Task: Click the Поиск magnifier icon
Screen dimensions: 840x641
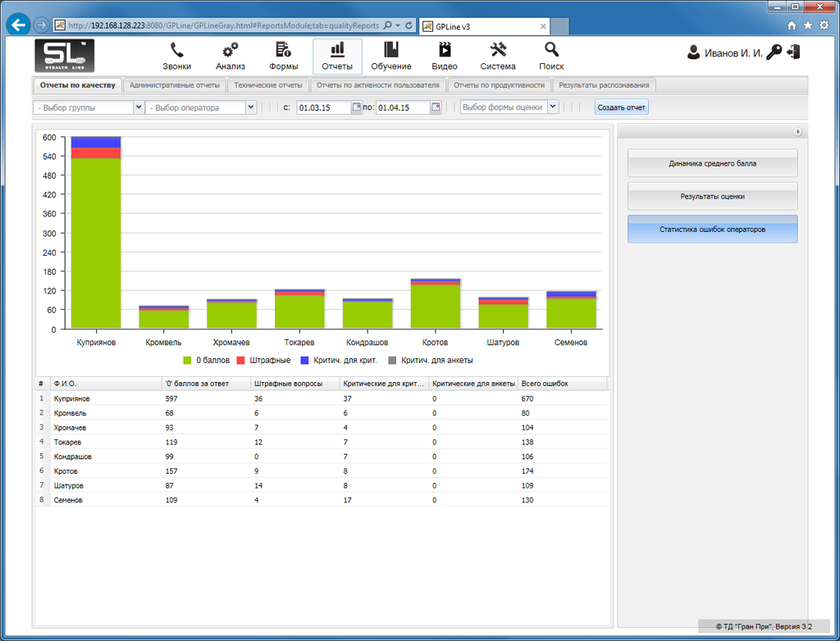Action: [x=551, y=51]
